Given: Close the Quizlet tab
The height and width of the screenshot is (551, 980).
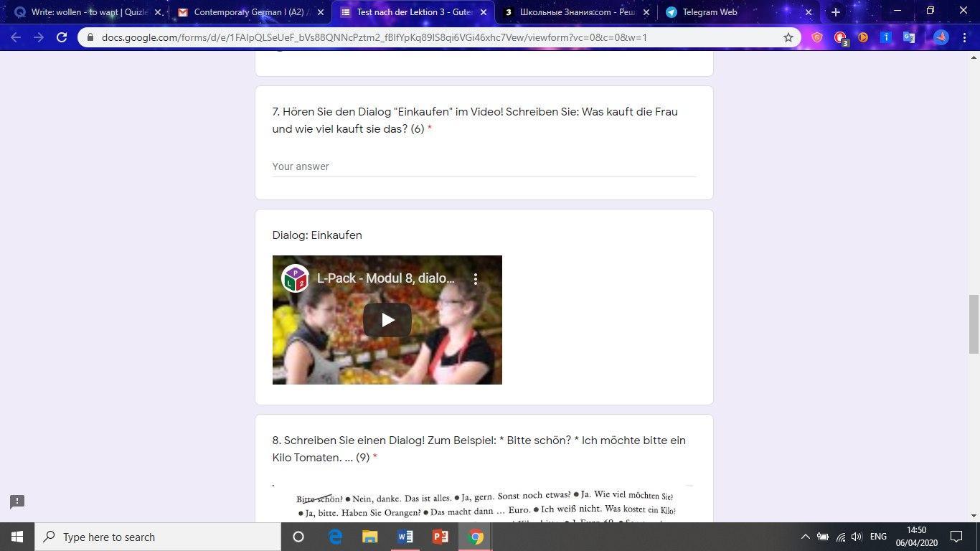Looking at the screenshot, I should (x=158, y=12).
